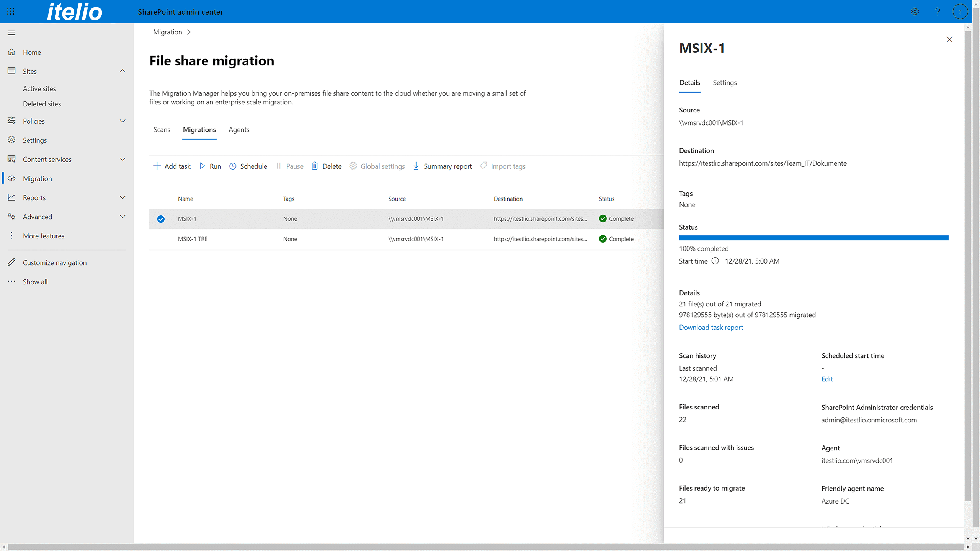980x551 pixels.
Task: Open the account avatar T
Action: (x=960, y=11)
